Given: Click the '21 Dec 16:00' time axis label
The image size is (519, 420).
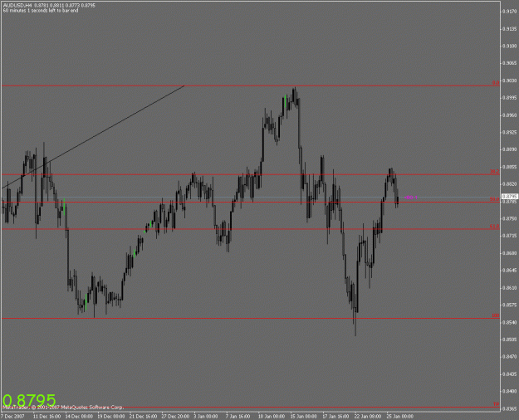Looking at the screenshot, I should click(x=143, y=416).
